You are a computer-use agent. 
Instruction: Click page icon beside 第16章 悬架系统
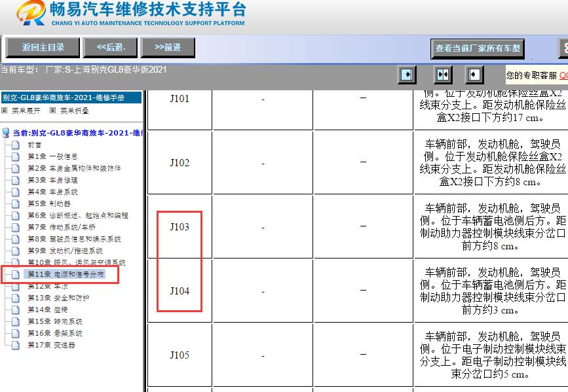pos(16,333)
